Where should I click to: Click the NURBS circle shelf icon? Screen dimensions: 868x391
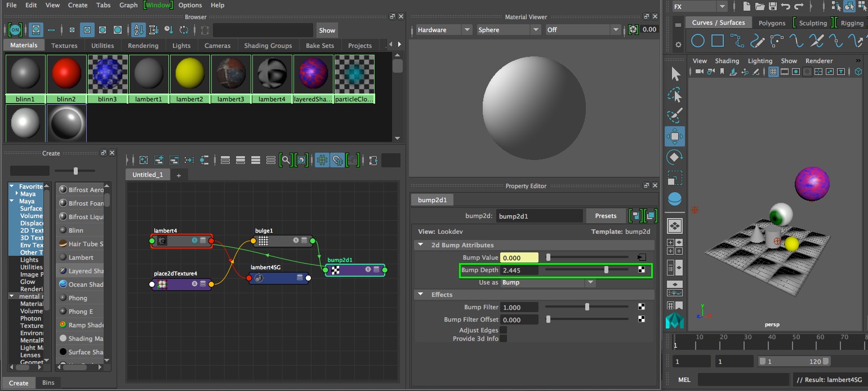[x=698, y=41]
